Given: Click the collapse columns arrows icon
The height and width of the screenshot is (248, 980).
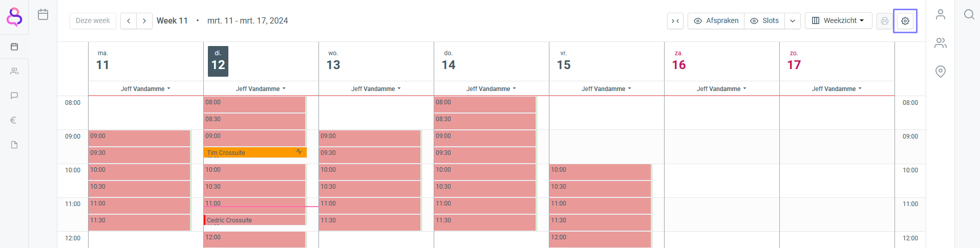Looking at the screenshot, I should 675,21.
